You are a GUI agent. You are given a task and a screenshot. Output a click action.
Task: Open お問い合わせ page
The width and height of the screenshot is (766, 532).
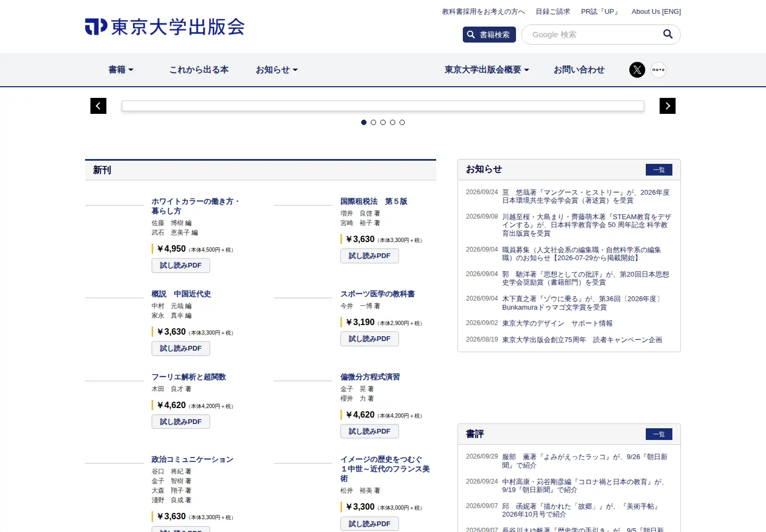(x=579, y=70)
